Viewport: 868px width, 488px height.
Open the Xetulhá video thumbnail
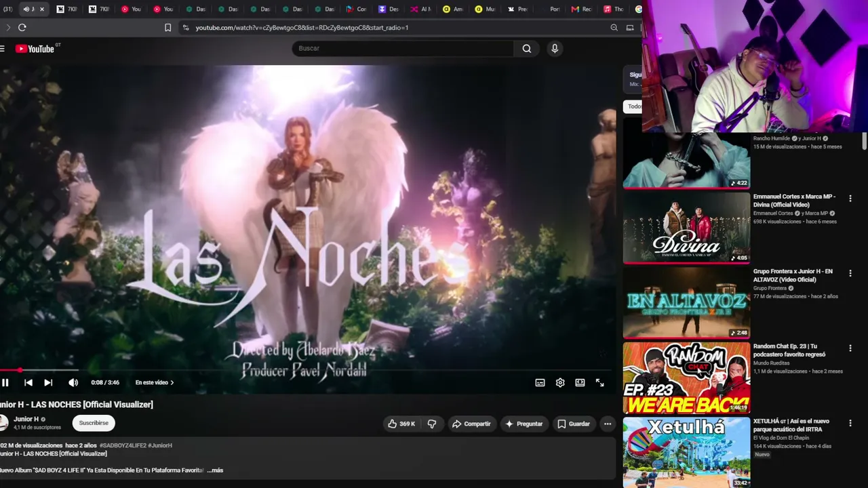coord(686,452)
